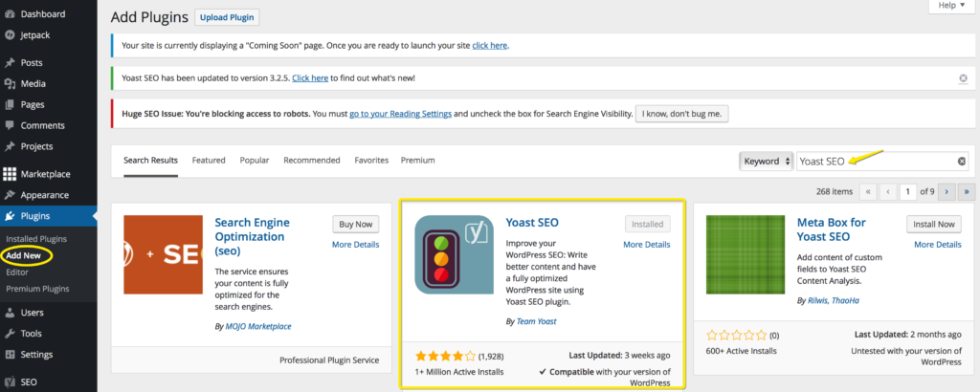Open the MOJO Marketplace author link

pos(258,326)
